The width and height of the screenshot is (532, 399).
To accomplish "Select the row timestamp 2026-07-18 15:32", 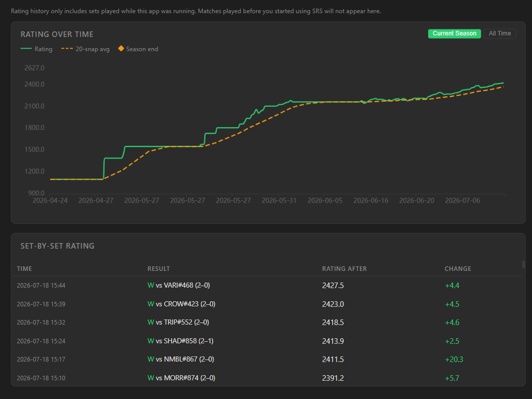I will point(41,323).
